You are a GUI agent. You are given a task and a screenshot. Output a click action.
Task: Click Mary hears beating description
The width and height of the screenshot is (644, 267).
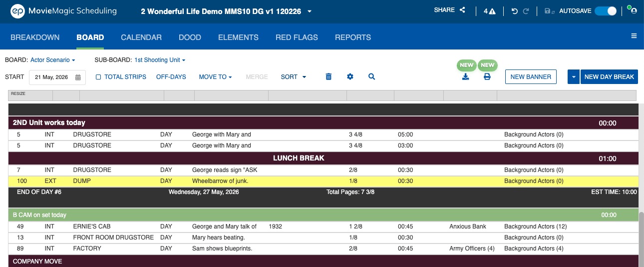pyautogui.click(x=219, y=237)
